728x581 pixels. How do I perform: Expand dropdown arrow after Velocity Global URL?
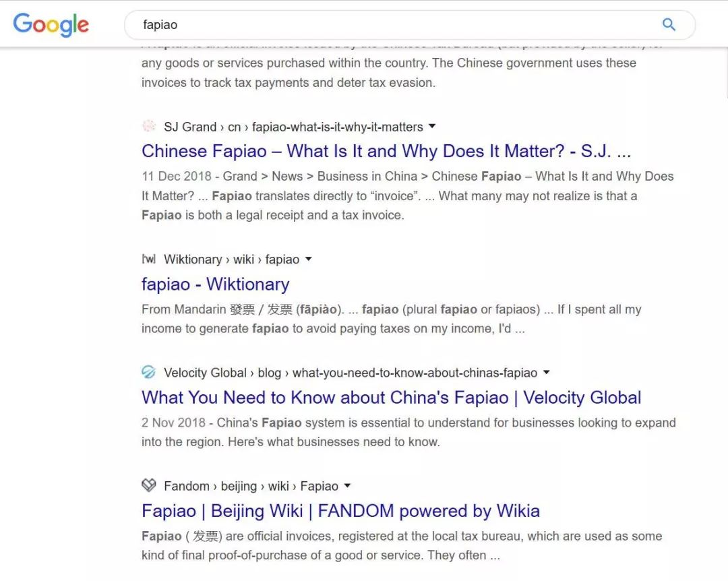[x=547, y=372]
